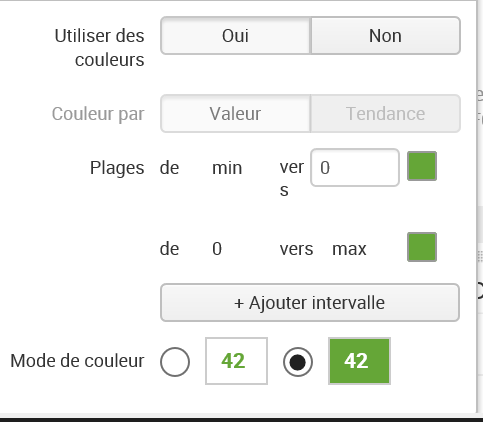The height and width of the screenshot is (422, 483).
Task: Choose Valeur for Couleur par
Action: coord(236,114)
